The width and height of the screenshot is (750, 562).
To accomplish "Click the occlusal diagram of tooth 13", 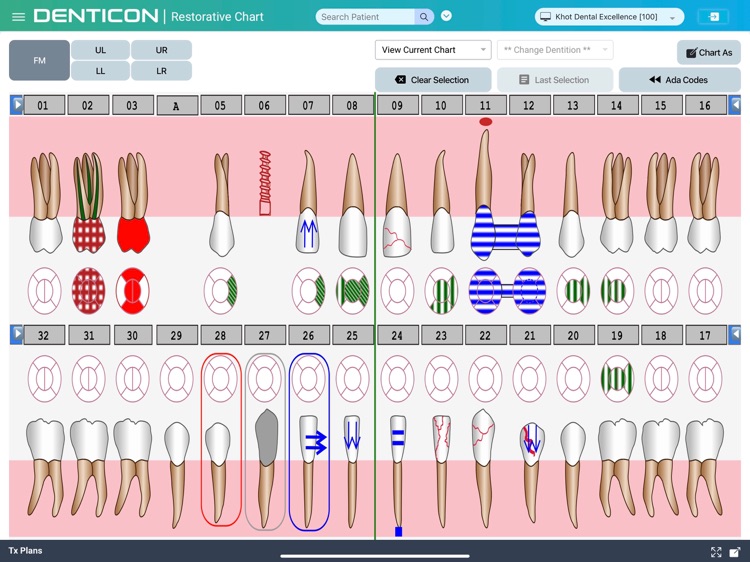I will click(573, 291).
